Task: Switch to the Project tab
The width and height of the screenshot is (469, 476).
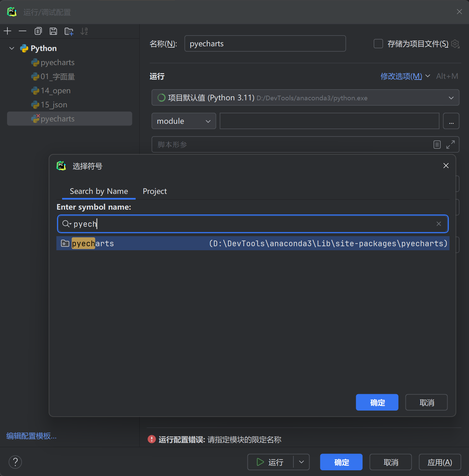Action: 154,191
